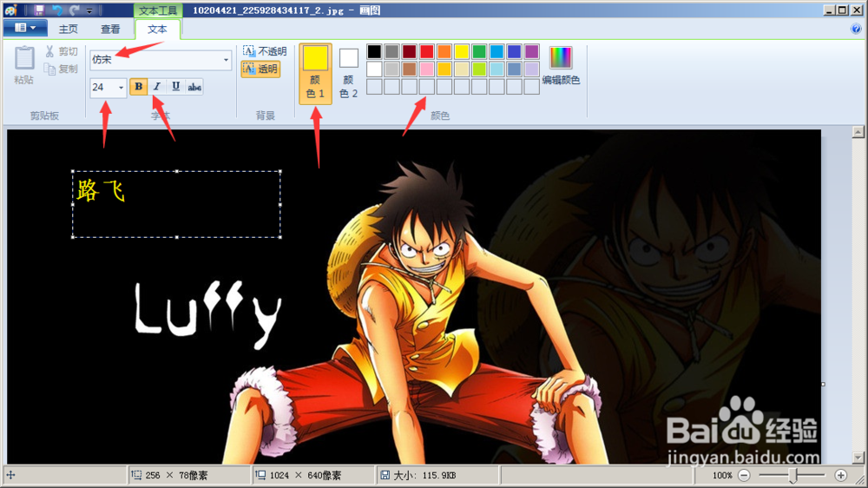Pick the turquoise blue swatch in top row
868x488 pixels.
[496, 51]
